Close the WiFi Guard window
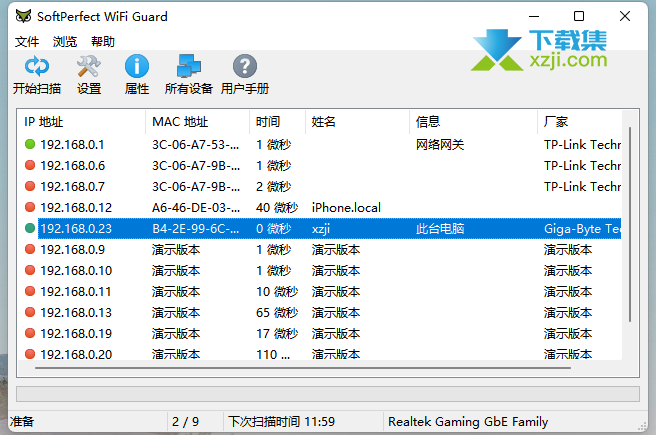Viewport: 656px width, 435px height. [625, 16]
